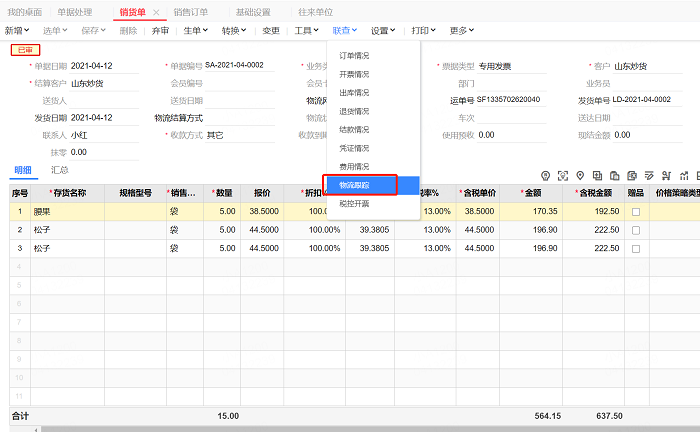The image size is (700, 432).
Task: Click the add-row icon above the table
Action: [597, 176]
